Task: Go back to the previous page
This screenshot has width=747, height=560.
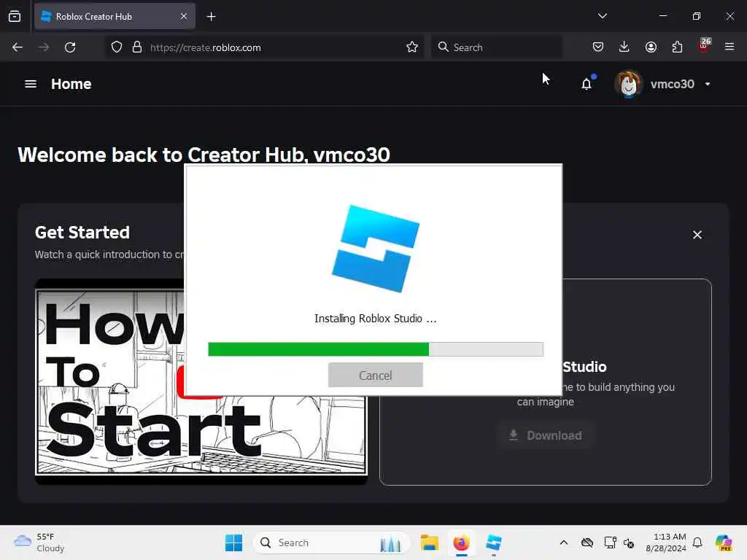Action: [18, 47]
